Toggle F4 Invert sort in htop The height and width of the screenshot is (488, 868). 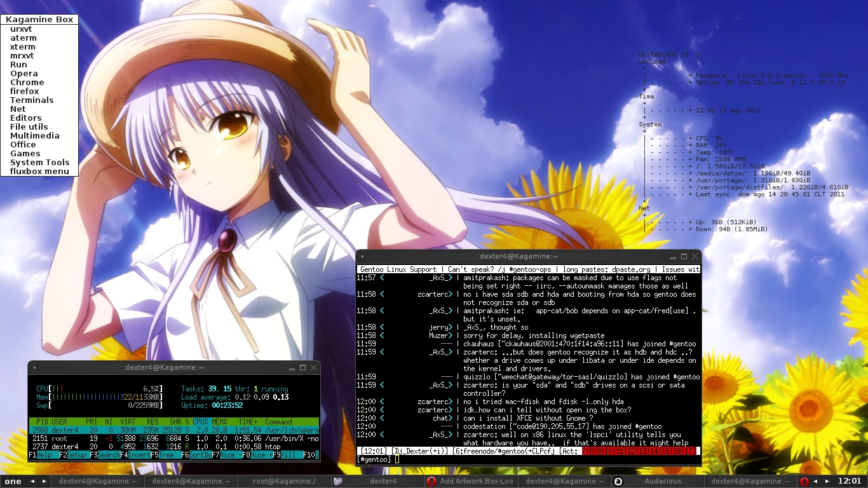click(x=135, y=456)
